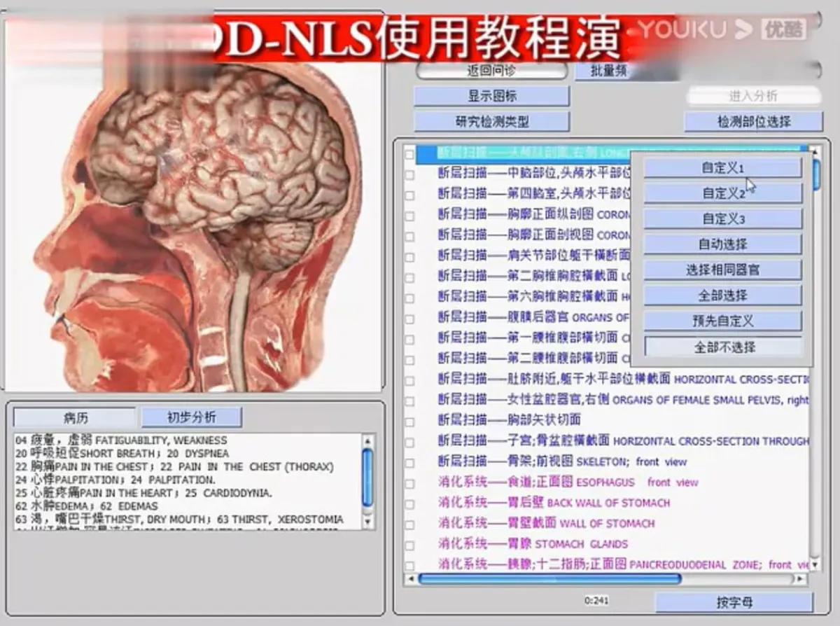The height and width of the screenshot is (626, 840).
Task: Tick the 胸廓正面剖视图 checkbox
Action: tap(409, 236)
